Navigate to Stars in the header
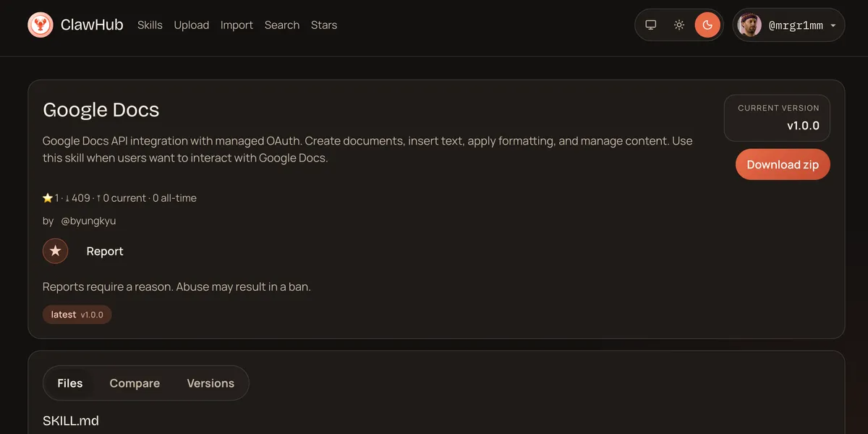Image resolution: width=868 pixels, height=434 pixels. point(324,25)
